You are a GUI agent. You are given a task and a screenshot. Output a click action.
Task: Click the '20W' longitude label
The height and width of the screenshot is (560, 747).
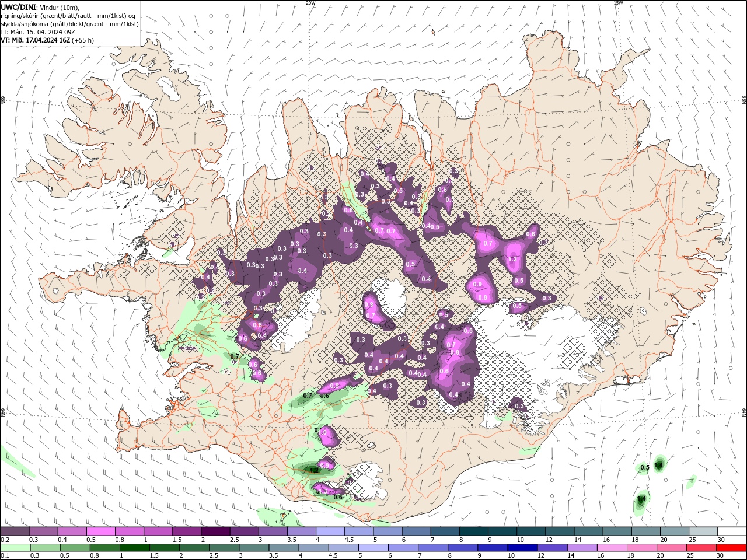(310, 3)
